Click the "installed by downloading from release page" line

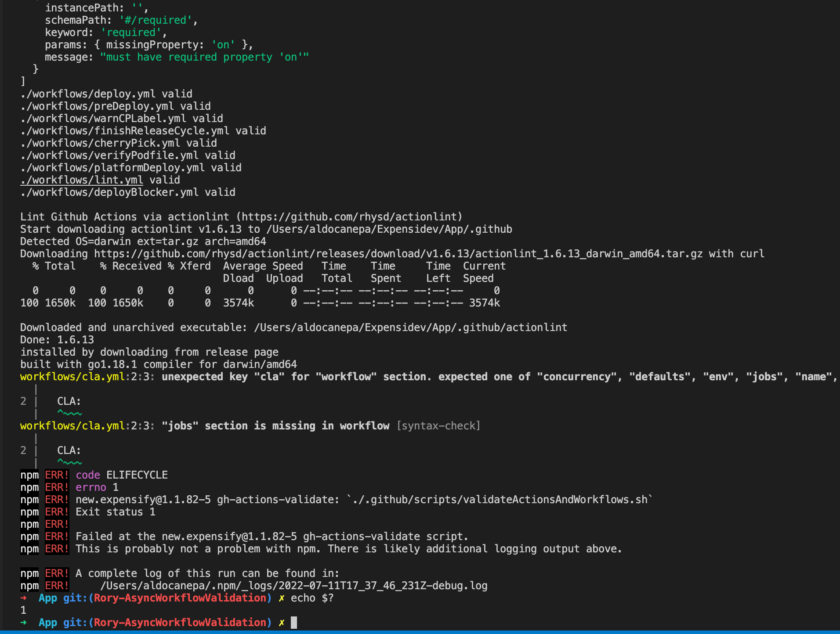click(149, 352)
